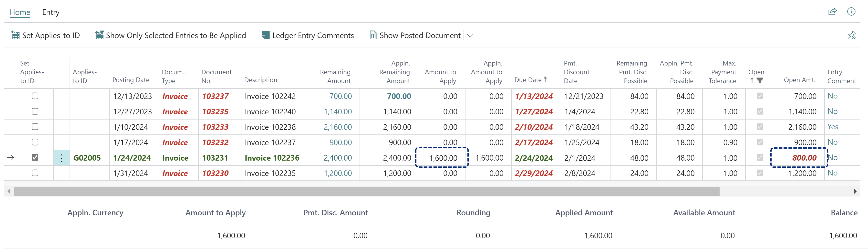Open the Remaining Amount column header
Image resolution: width=868 pixels, height=252 pixels.
point(335,76)
